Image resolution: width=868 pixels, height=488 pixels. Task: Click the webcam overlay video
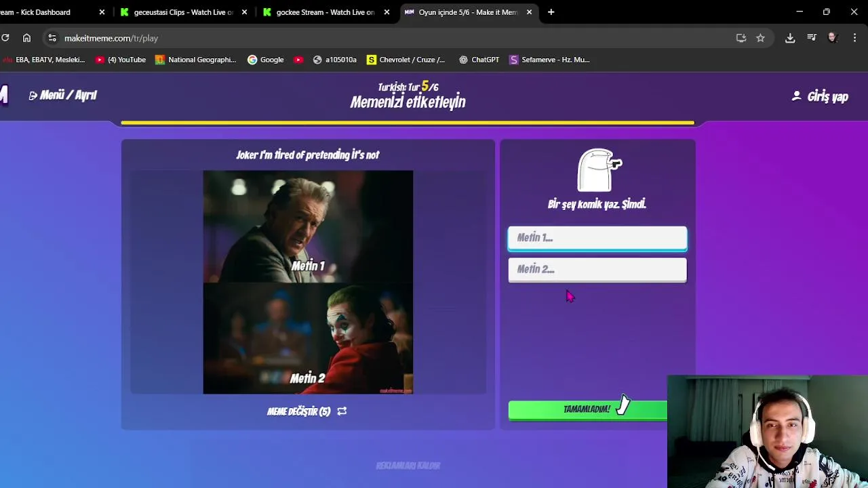768,432
